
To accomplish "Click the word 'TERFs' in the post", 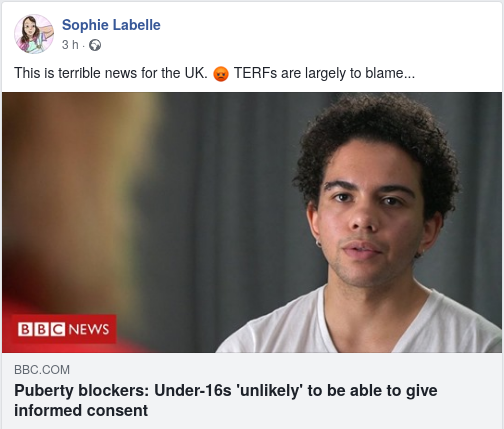I will pos(255,73).
